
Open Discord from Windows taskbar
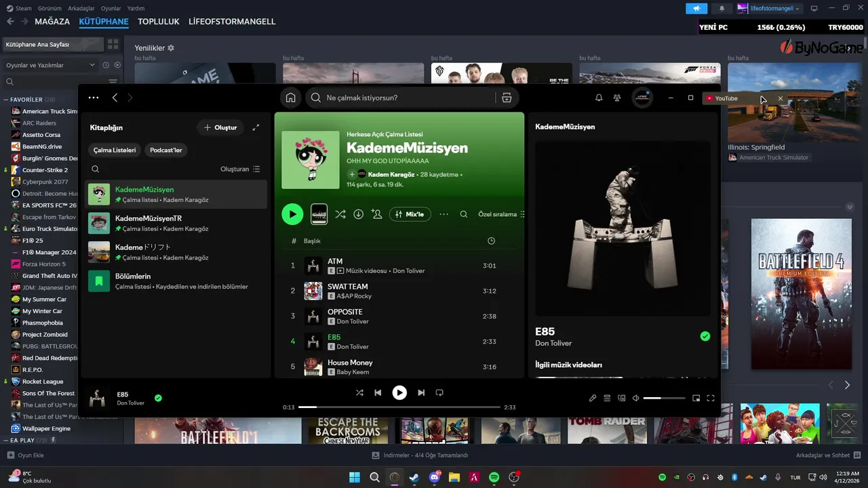pyautogui.click(x=434, y=477)
